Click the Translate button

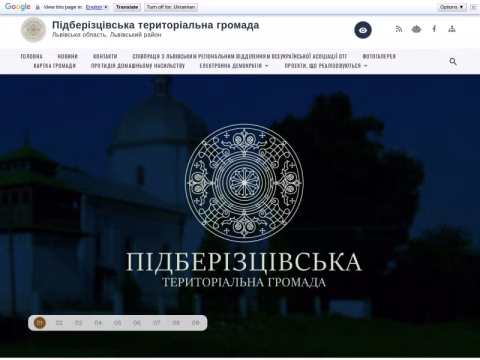[127, 7]
